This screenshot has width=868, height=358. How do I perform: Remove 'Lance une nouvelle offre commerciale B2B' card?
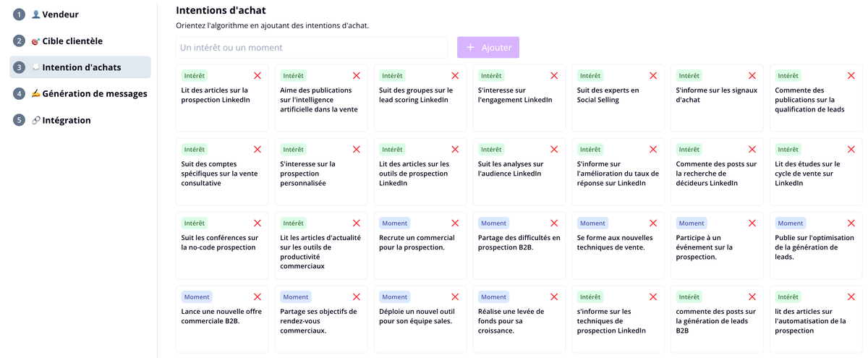(258, 297)
